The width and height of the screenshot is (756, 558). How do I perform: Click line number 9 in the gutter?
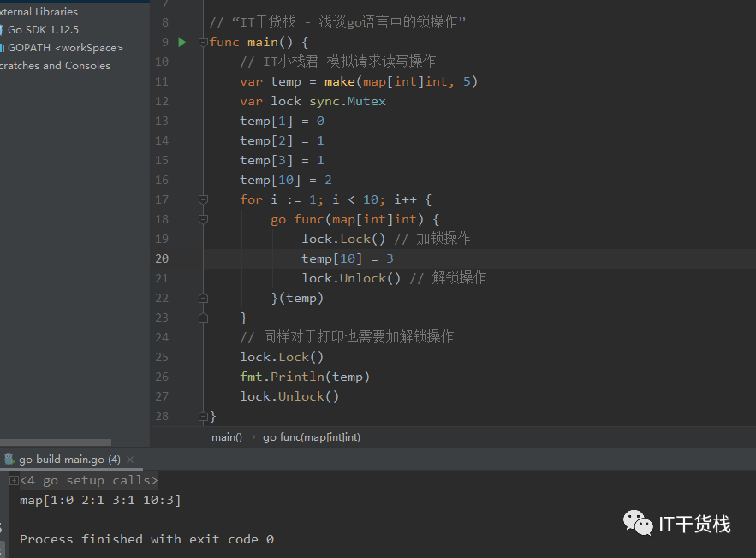(x=165, y=42)
